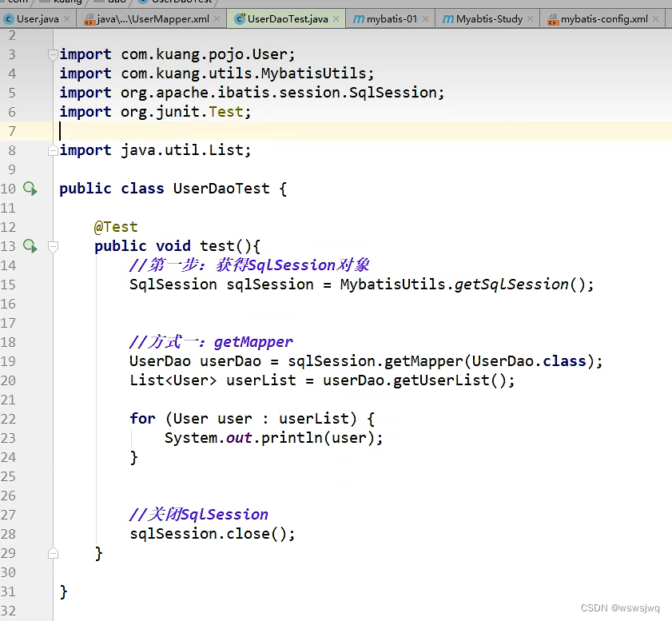The width and height of the screenshot is (672, 621).
Task: Collapse the test() method at line 13
Action: [x=53, y=246]
